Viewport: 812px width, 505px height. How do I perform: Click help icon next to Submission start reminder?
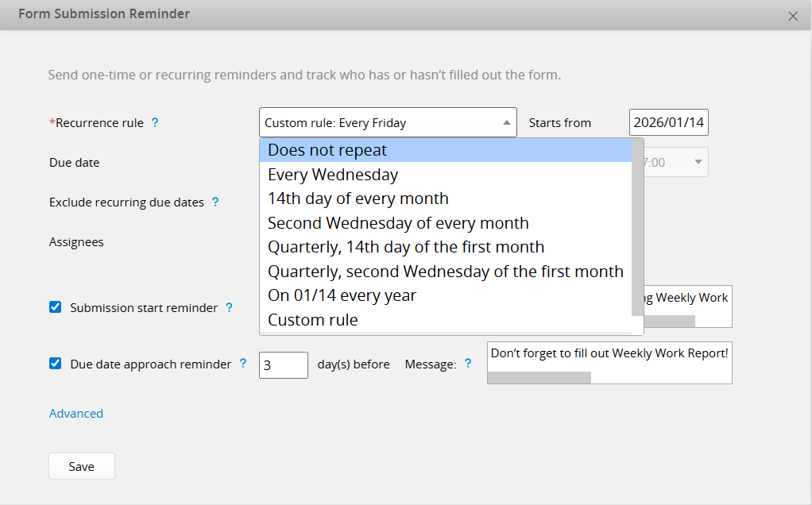[x=229, y=308]
